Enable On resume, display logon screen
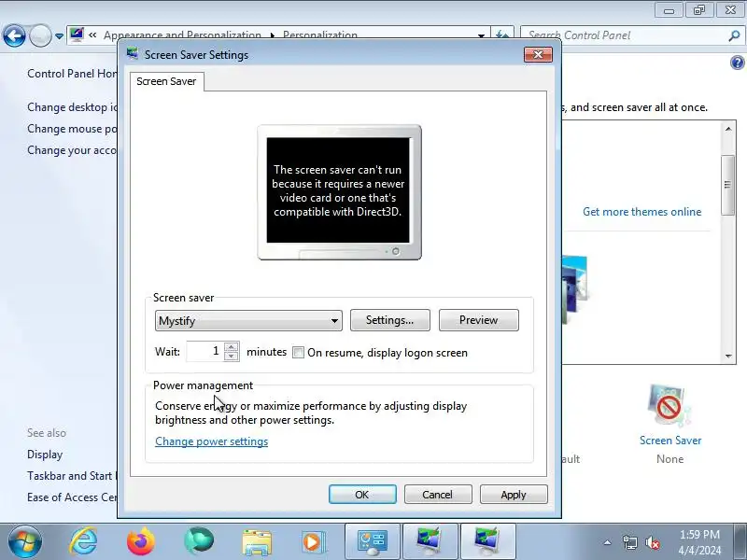This screenshot has width=747, height=560. click(298, 353)
